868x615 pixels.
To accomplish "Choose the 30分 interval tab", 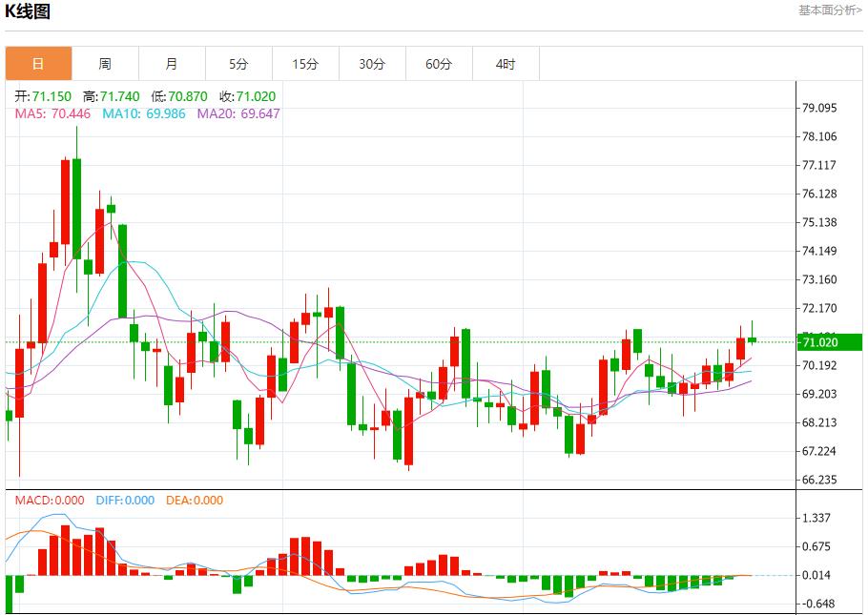I will [372, 64].
